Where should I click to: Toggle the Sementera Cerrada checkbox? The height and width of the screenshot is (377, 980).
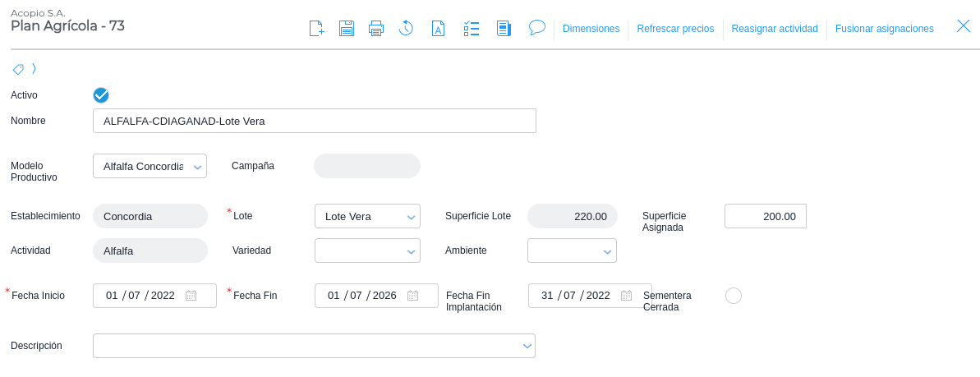point(734,296)
